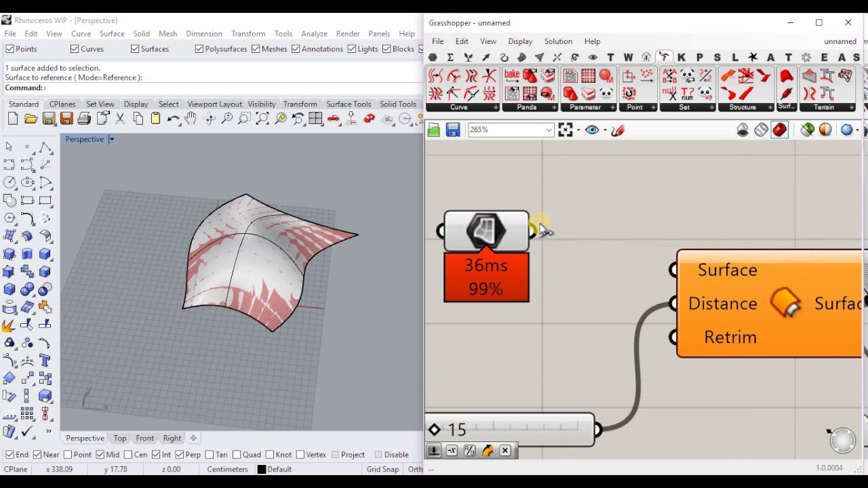Click the panda face icon in Parameter panel

(606, 93)
